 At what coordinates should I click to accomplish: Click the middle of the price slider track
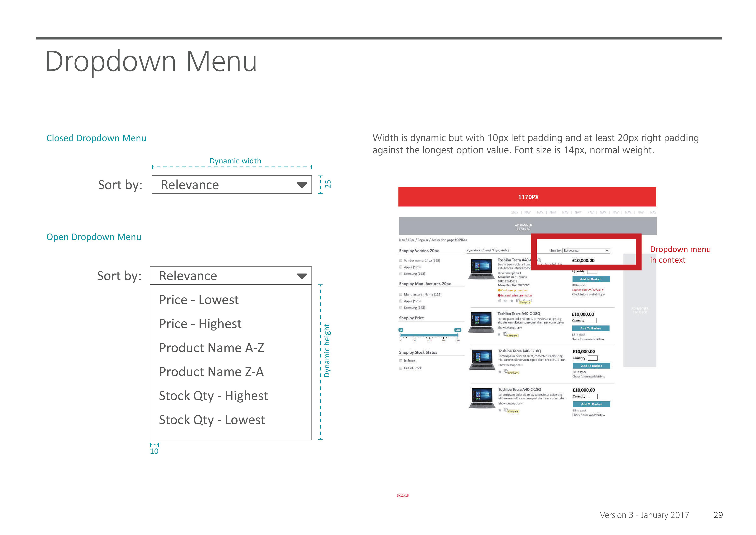[x=429, y=335]
